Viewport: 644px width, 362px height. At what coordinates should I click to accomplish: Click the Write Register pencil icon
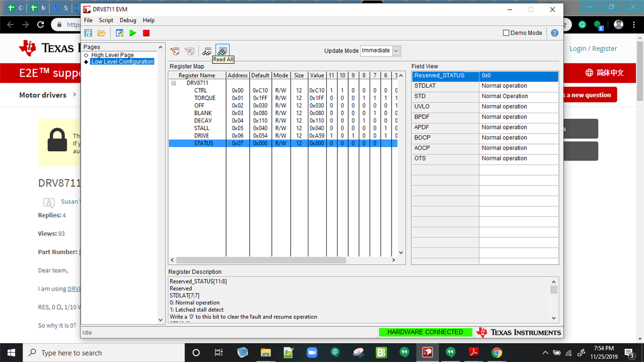[x=175, y=51]
